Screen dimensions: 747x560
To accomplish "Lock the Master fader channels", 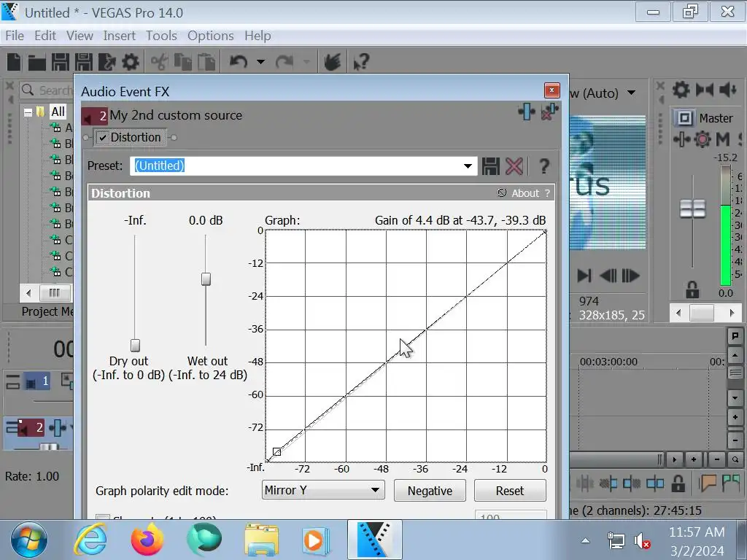I will (692, 289).
